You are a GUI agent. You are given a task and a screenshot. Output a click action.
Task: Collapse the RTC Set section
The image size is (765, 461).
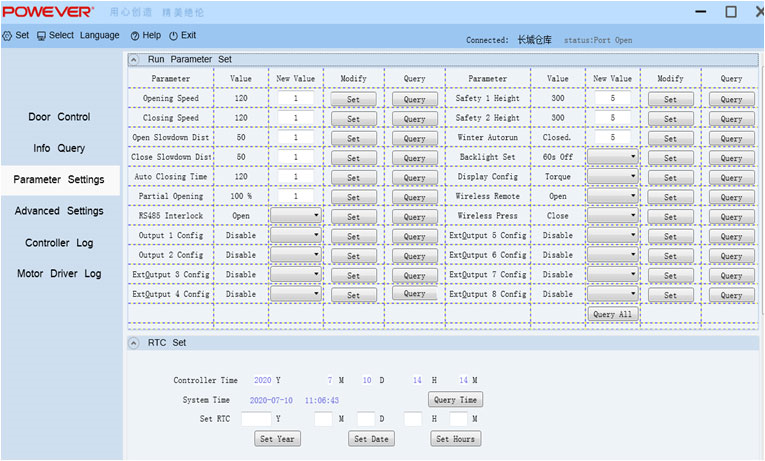(x=134, y=343)
